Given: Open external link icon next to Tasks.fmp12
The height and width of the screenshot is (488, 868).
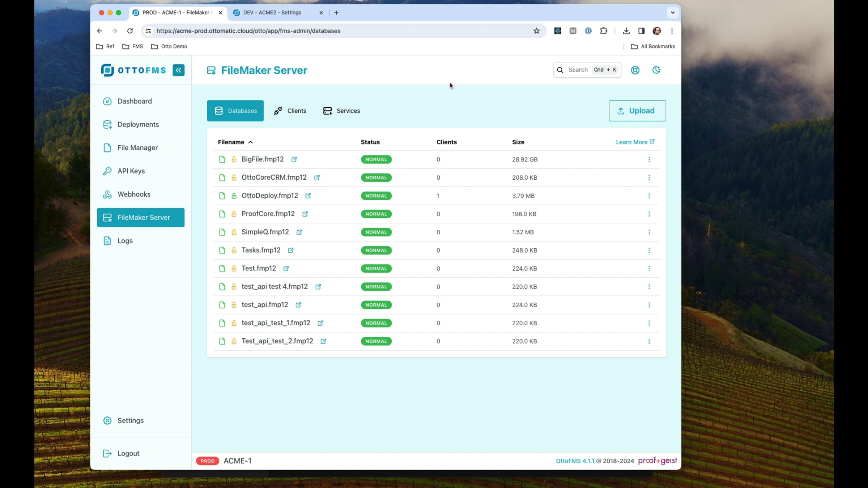Looking at the screenshot, I should 290,250.
